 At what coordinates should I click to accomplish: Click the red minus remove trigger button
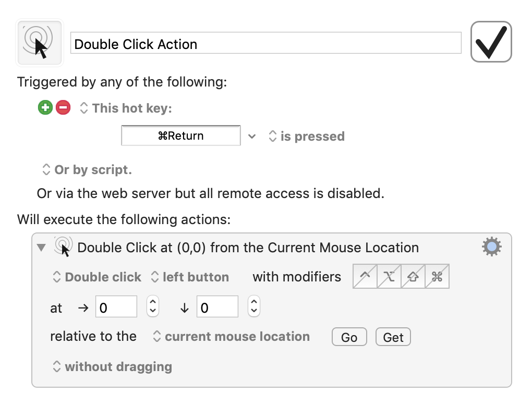(63, 108)
